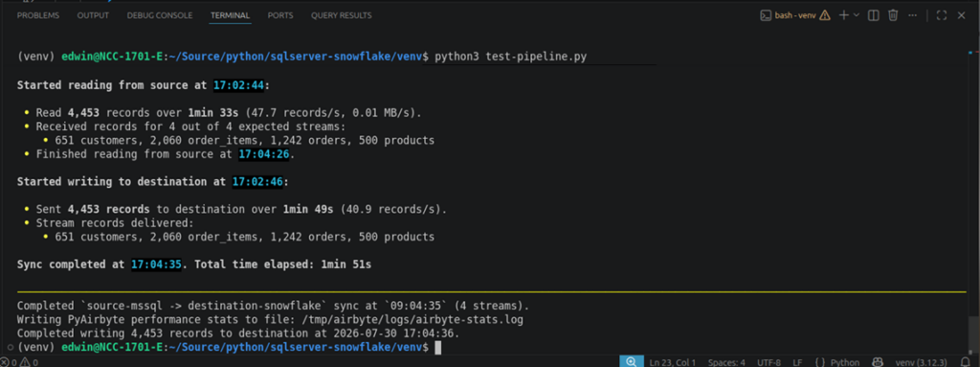Click the curly braces language icon

(x=820, y=362)
